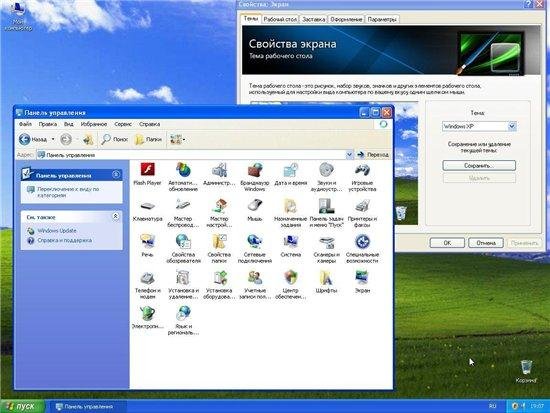Open Установка оборудования icon
The width and height of the screenshot is (550, 413).
click(x=219, y=285)
